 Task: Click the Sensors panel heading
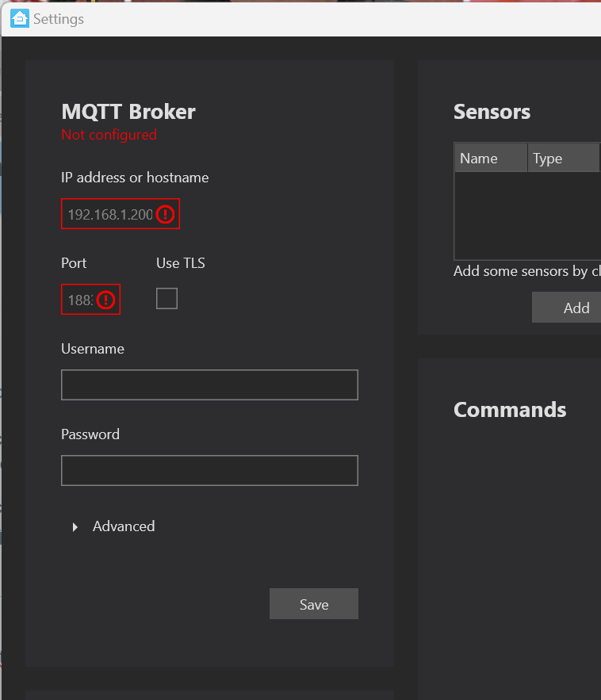coord(492,112)
